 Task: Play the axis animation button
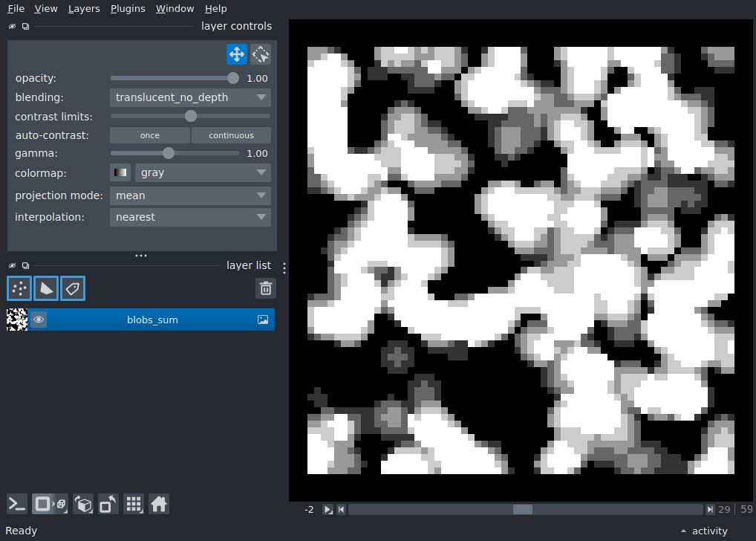tap(328, 510)
